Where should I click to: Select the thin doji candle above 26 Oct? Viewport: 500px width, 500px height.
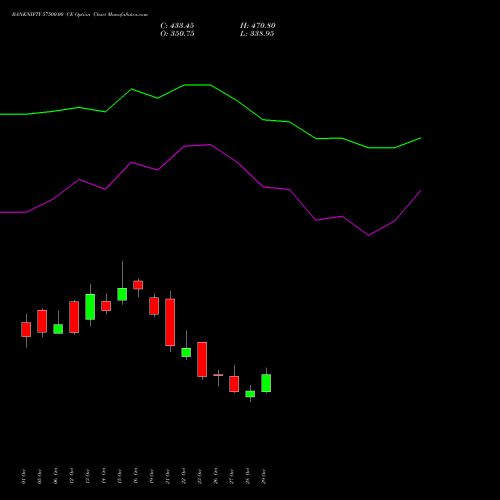(x=218, y=375)
